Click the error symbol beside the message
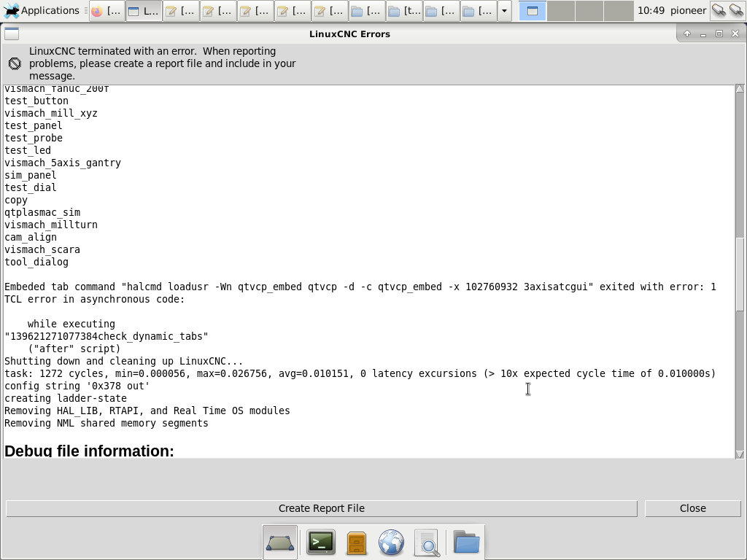Viewport: 747px width, 560px height. (15, 63)
